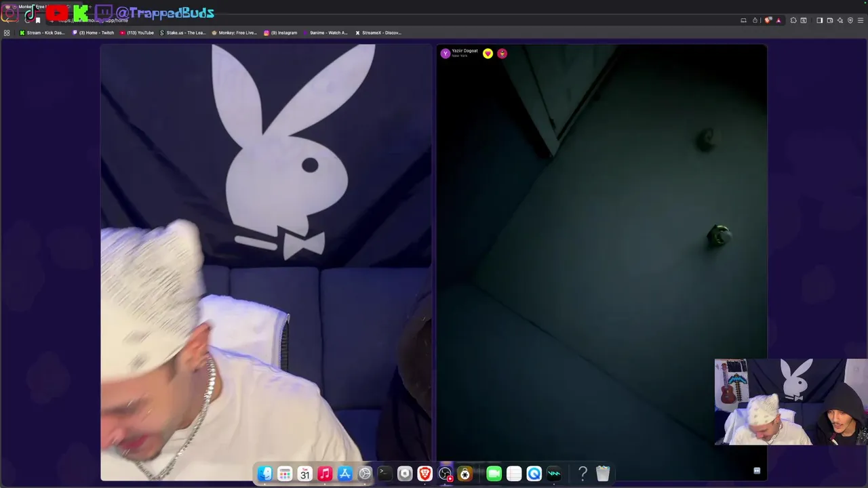Open the gray hexagon app in dock
Screen dimensions: 868x488
[x=405, y=474]
